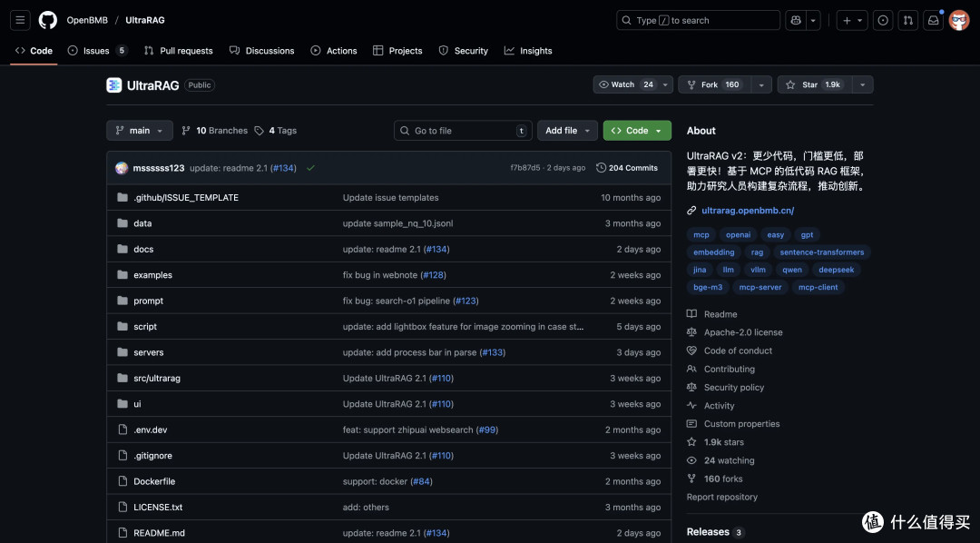Image resolution: width=980 pixels, height=543 pixels.
Task: Select the mcp topic tag
Action: point(701,234)
